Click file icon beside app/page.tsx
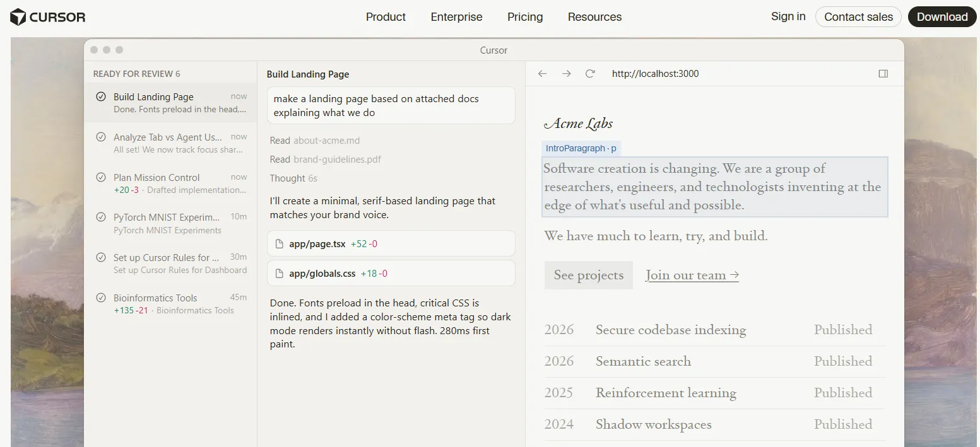 pos(280,243)
